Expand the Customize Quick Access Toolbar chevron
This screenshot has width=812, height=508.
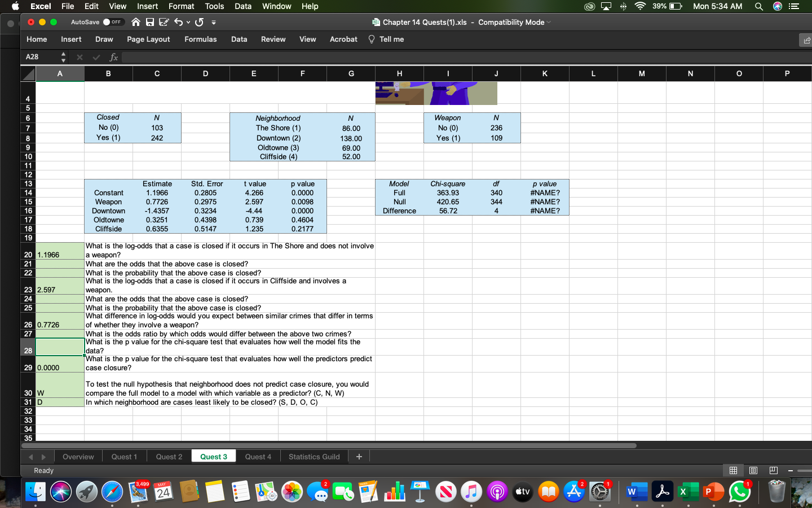213,21
